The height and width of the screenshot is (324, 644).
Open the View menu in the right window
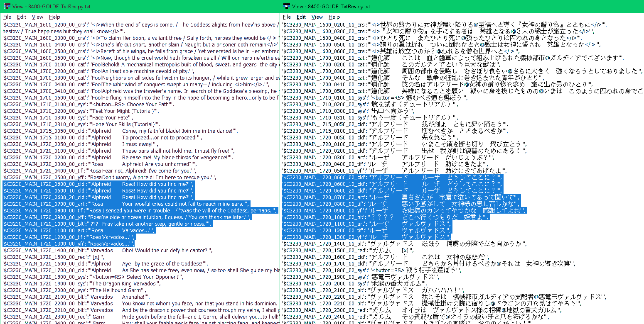pos(317,17)
